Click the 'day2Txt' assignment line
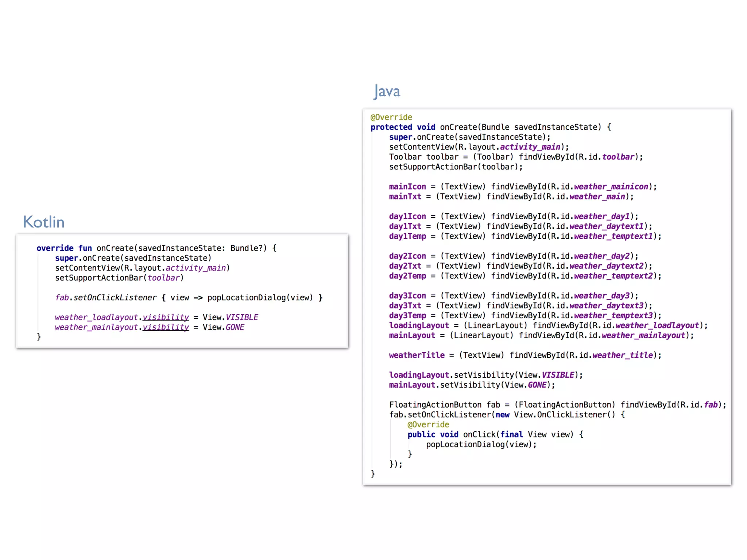The height and width of the screenshot is (560, 747). [x=520, y=266]
